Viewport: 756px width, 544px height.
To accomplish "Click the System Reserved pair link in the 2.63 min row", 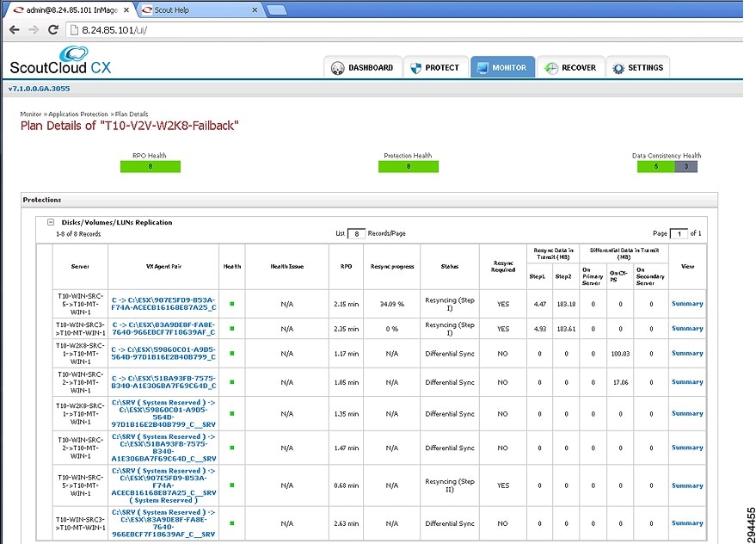I will coord(163,523).
